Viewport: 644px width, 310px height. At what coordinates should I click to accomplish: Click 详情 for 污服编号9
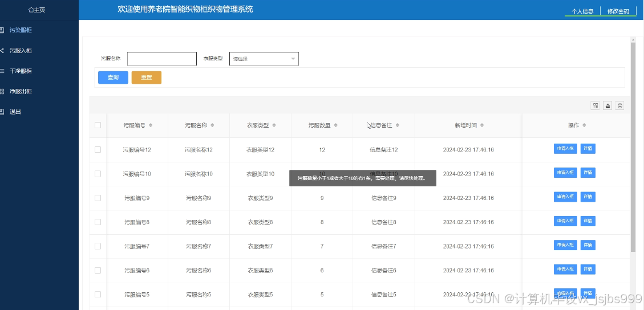[x=588, y=197]
